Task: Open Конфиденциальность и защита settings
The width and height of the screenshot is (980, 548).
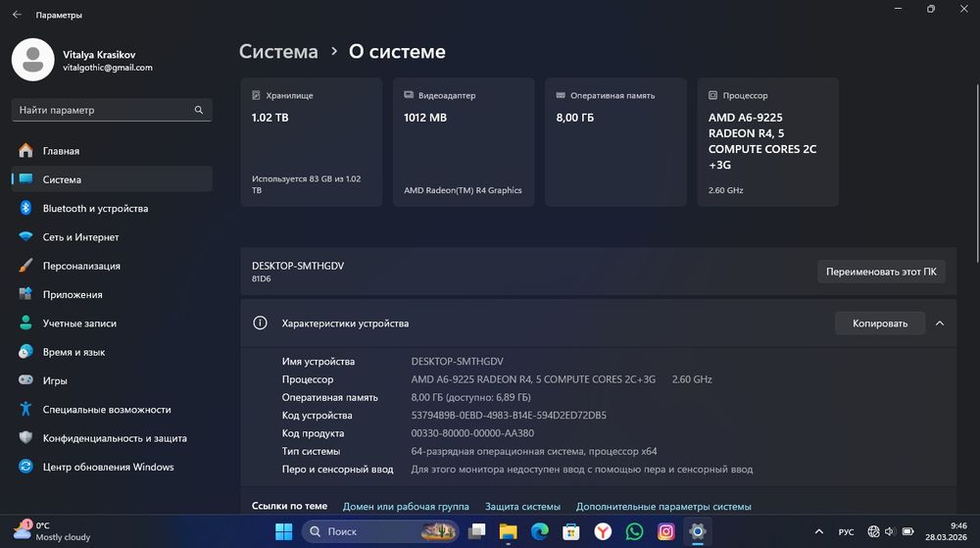Action: pyautogui.click(x=112, y=438)
